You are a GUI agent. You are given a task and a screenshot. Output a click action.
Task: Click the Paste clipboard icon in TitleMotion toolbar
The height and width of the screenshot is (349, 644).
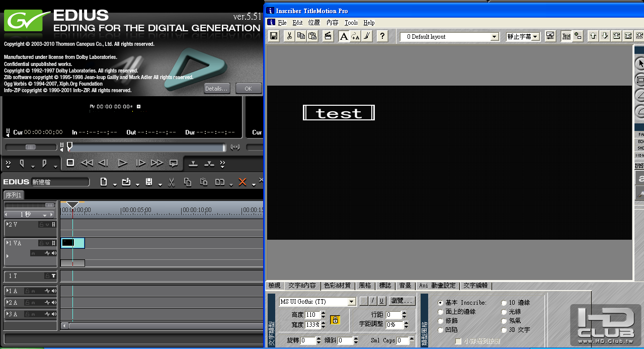[x=312, y=36]
